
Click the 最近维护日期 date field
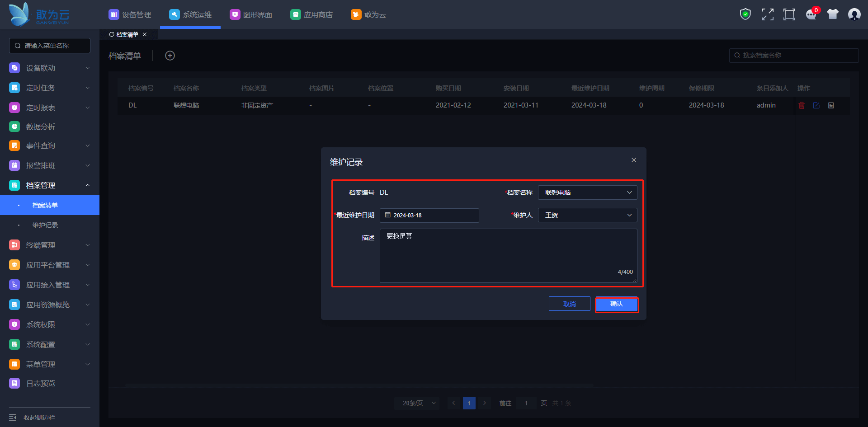point(429,216)
